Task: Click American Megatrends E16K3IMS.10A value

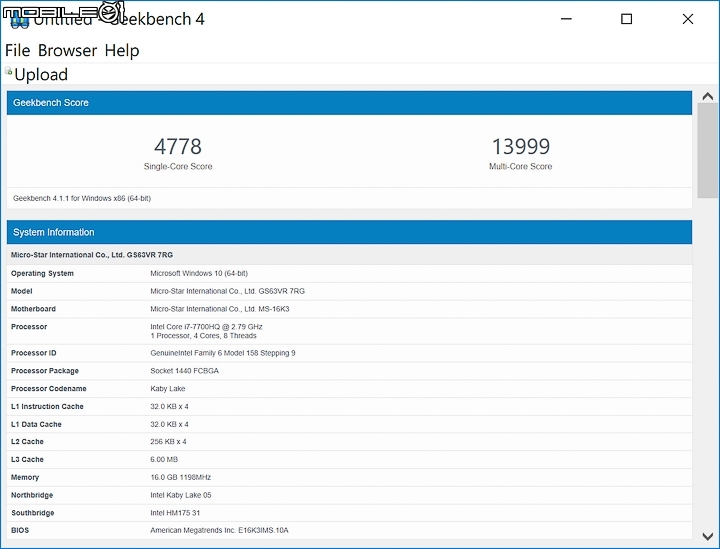Action: click(x=219, y=530)
